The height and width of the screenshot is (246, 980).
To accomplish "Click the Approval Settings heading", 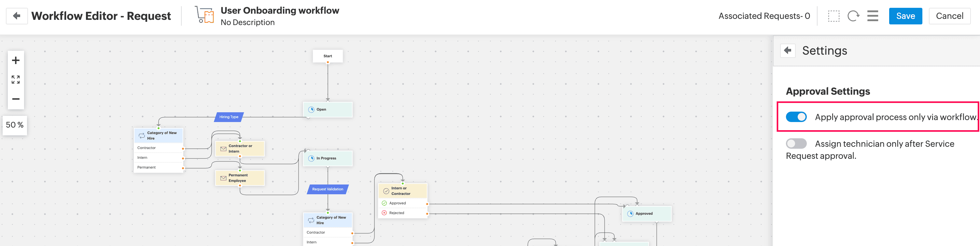I will (x=827, y=91).
